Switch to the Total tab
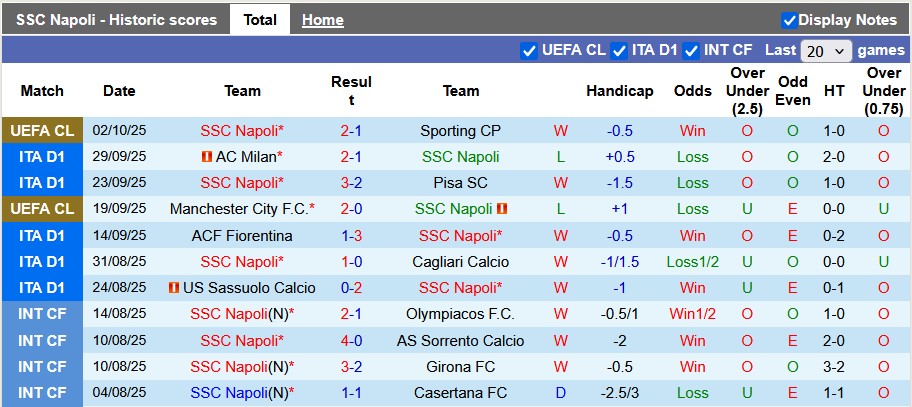The height and width of the screenshot is (407, 912). (x=260, y=20)
